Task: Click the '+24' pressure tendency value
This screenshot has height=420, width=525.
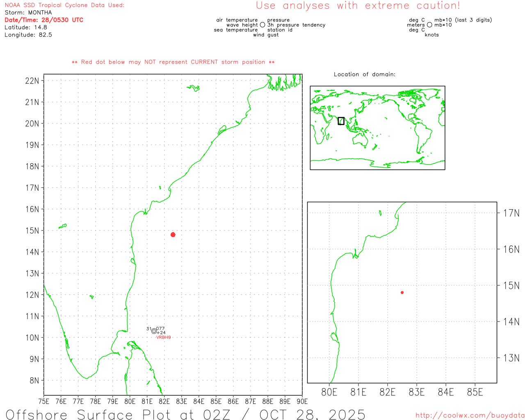Action: click(161, 333)
